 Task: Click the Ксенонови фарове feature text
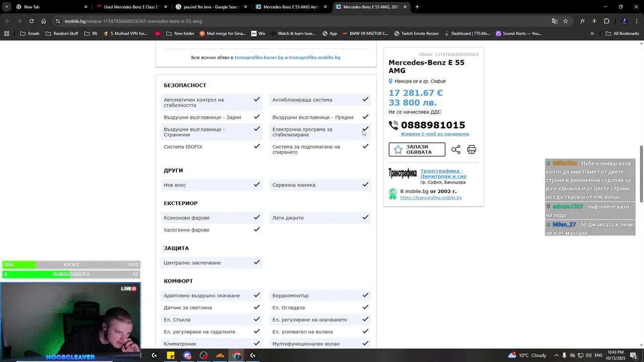(187, 218)
